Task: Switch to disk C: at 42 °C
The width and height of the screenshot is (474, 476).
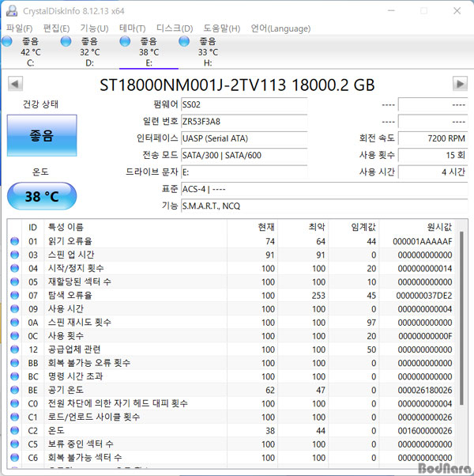Action: click(x=30, y=52)
